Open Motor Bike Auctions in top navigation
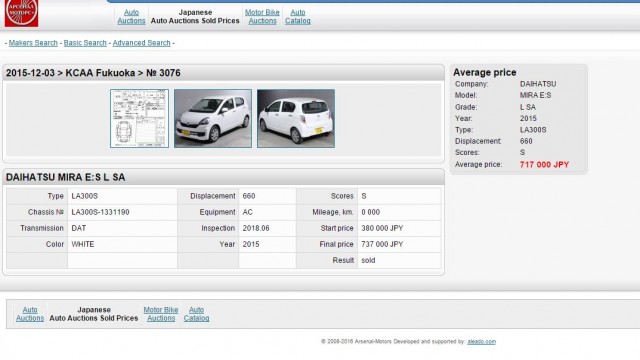Viewport: 640px width, 360px height. (262, 17)
